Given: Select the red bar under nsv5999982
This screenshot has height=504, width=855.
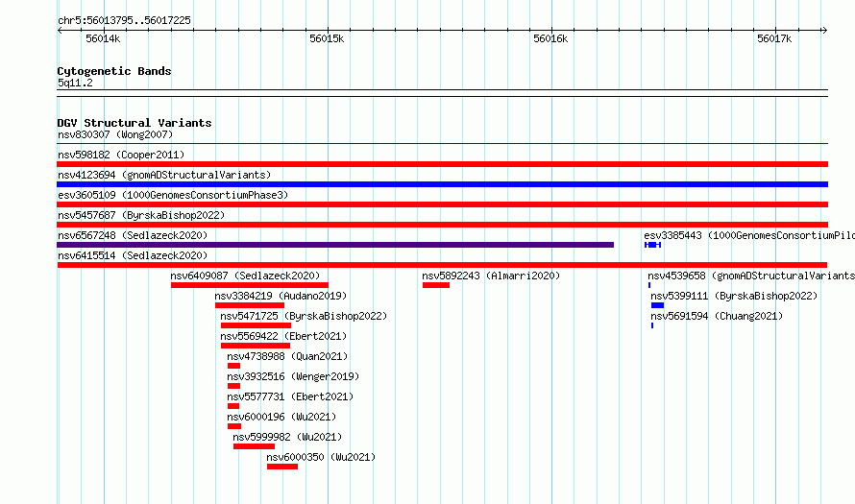Looking at the screenshot, I should click(255, 446).
